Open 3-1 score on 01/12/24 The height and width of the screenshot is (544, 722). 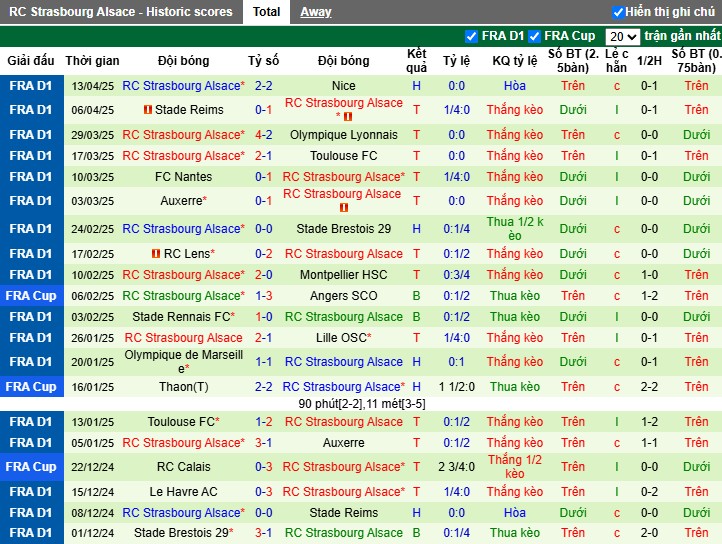[263, 532]
